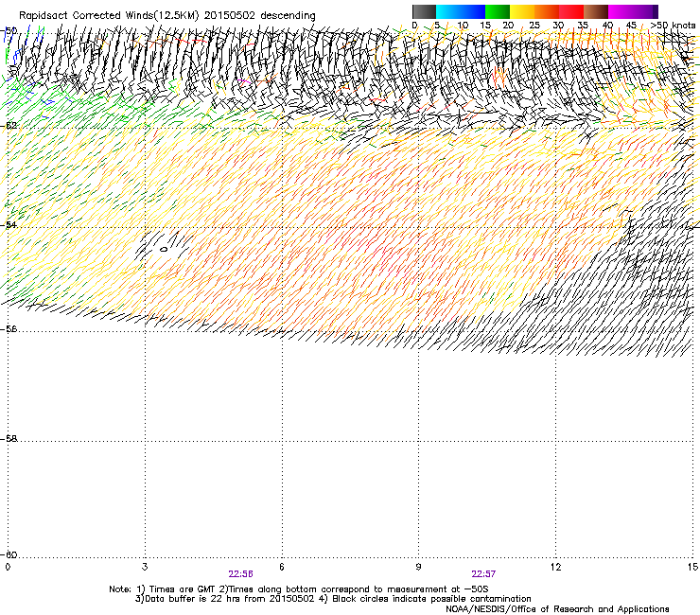Click the Rapidscat Corrected Winds title text
Image resolution: width=700 pixels, height=615 pixels.
click(167, 15)
